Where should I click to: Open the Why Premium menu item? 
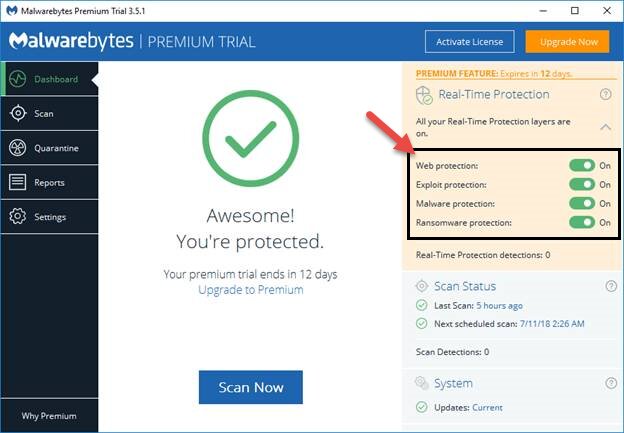coord(49,416)
